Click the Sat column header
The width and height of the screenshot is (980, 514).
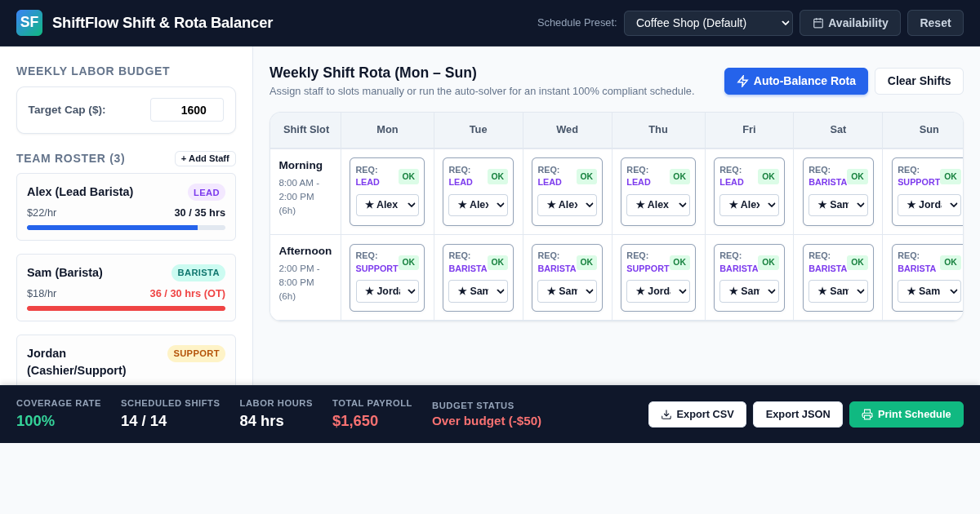838,130
